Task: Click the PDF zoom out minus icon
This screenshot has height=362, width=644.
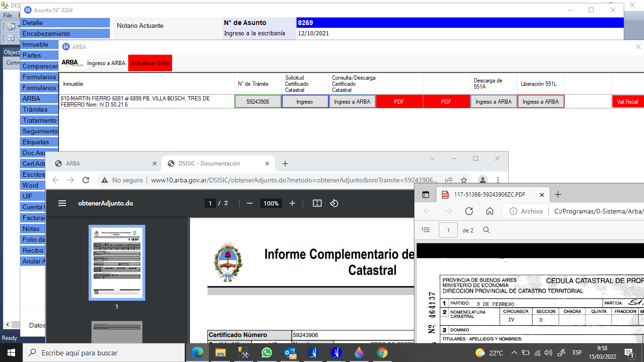Action: click(x=250, y=203)
